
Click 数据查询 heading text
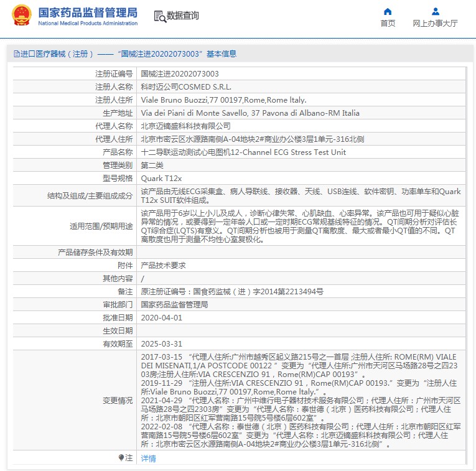pos(183,16)
